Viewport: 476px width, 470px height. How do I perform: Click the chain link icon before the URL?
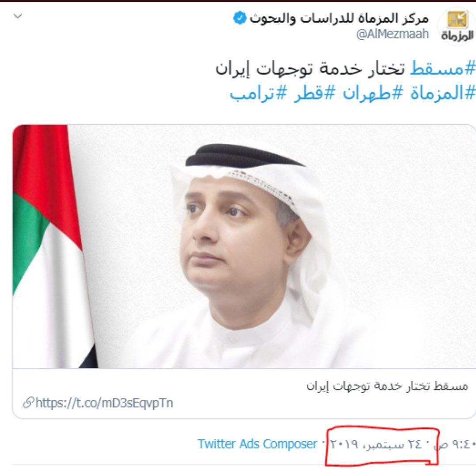(29, 403)
